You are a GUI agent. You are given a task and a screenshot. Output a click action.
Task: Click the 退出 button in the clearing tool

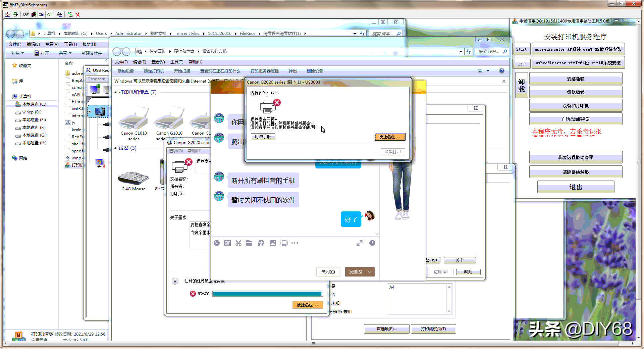[576, 187]
